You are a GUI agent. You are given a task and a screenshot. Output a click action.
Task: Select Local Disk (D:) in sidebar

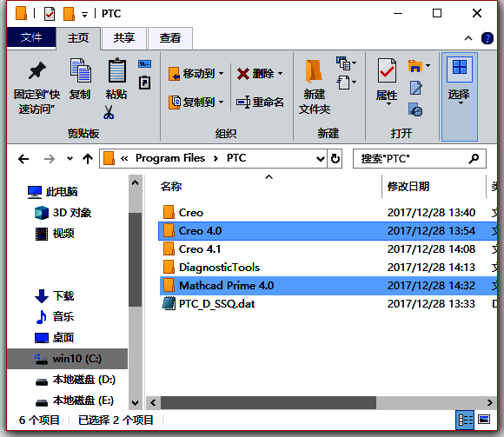75,380
